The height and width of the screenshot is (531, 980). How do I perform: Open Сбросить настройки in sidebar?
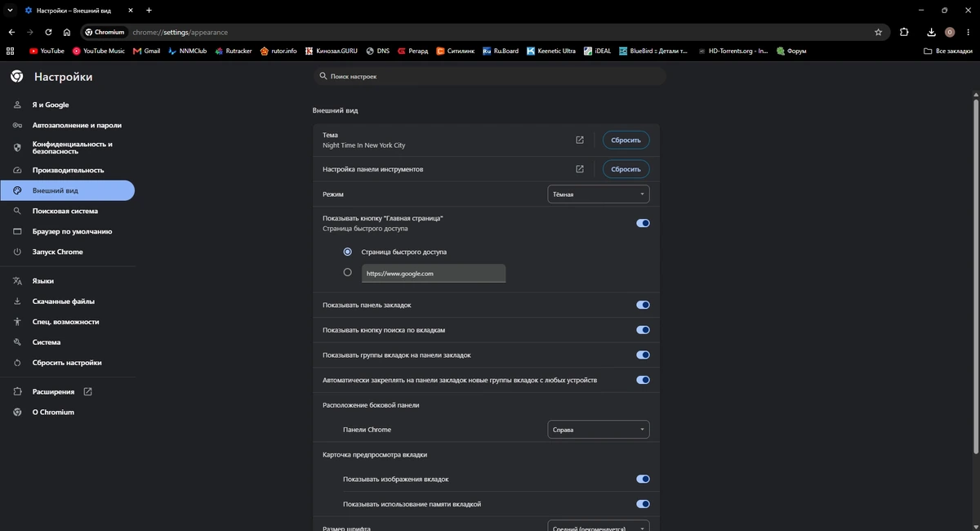pos(67,363)
